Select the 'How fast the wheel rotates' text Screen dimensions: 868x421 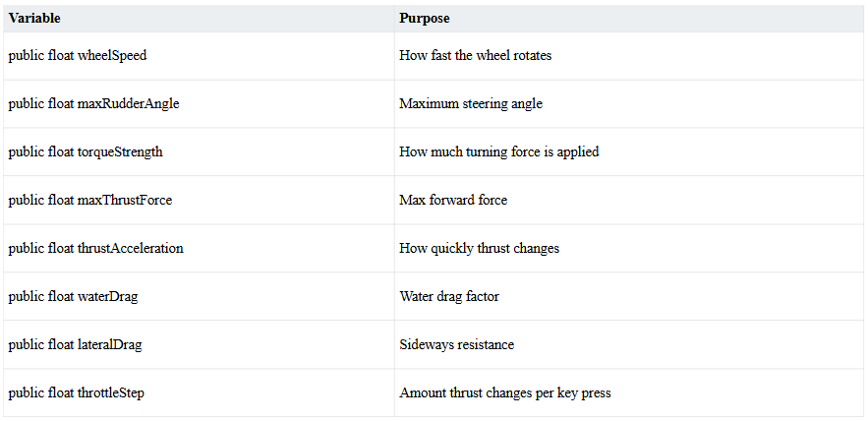click(x=475, y=56)
